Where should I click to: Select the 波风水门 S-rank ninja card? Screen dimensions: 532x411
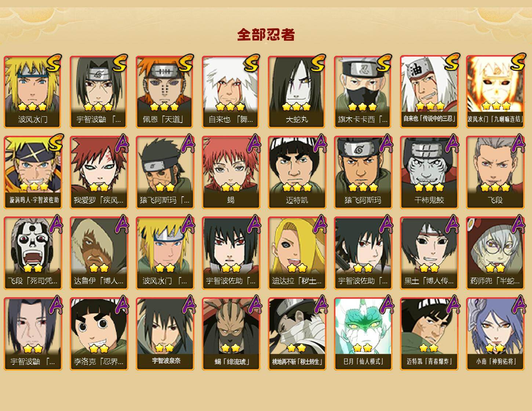pos(33,92)
